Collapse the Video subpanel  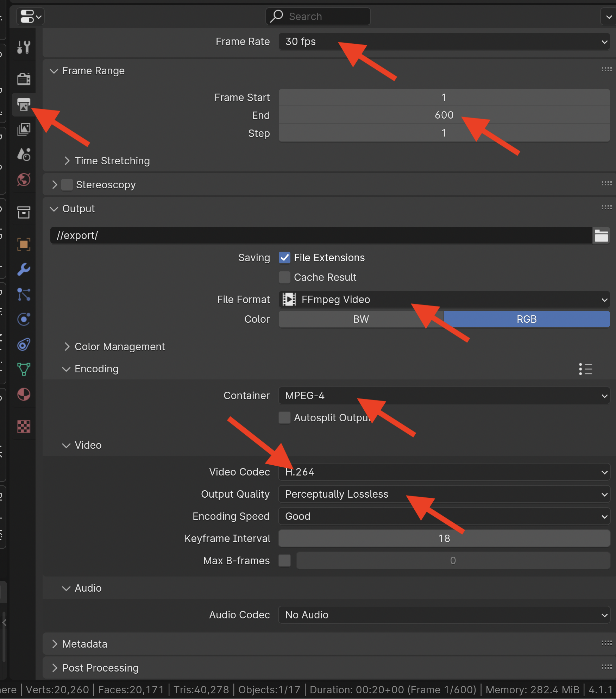(66, 446)
